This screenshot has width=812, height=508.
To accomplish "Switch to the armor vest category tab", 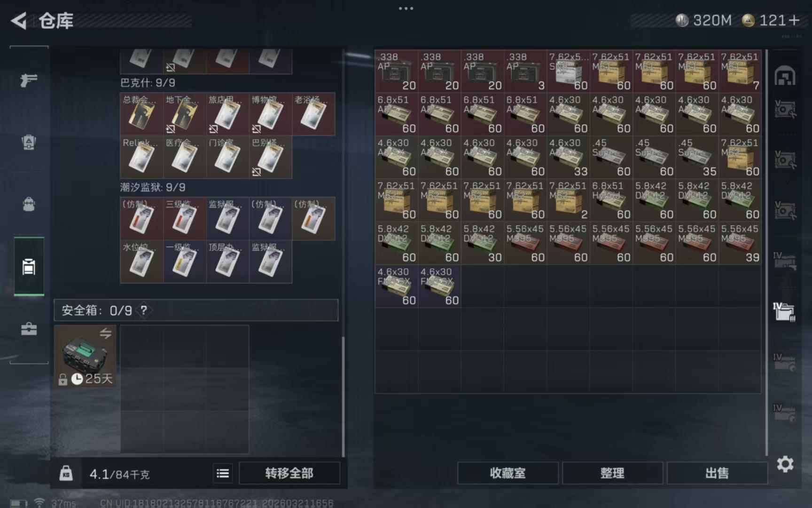I will (29, 142).
